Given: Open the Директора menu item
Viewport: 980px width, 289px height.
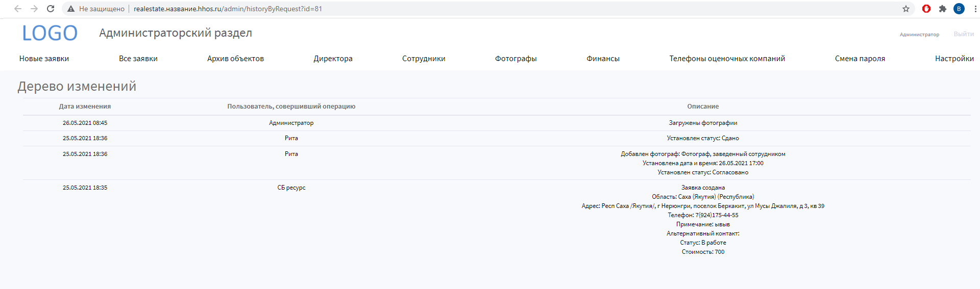Looking at the screenshot, I should click(333, 59).
